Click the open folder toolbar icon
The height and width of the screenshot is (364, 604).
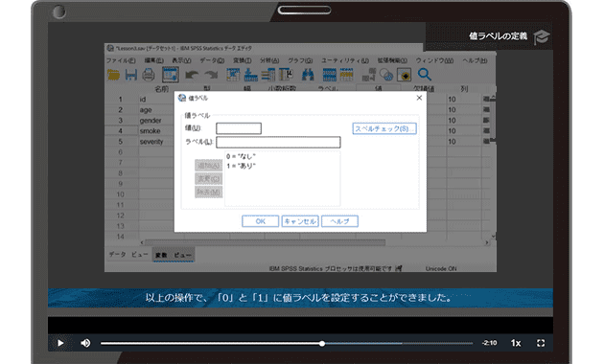113,75
